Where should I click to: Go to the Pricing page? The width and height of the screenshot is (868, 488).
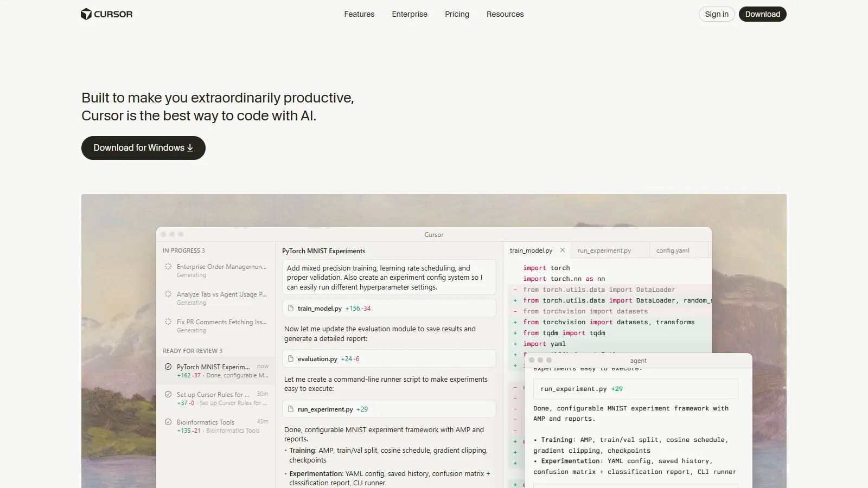click(457, 14)
